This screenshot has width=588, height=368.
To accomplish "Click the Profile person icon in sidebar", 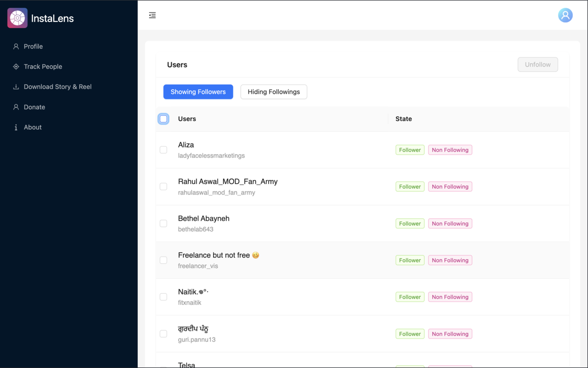I will 16,46.
